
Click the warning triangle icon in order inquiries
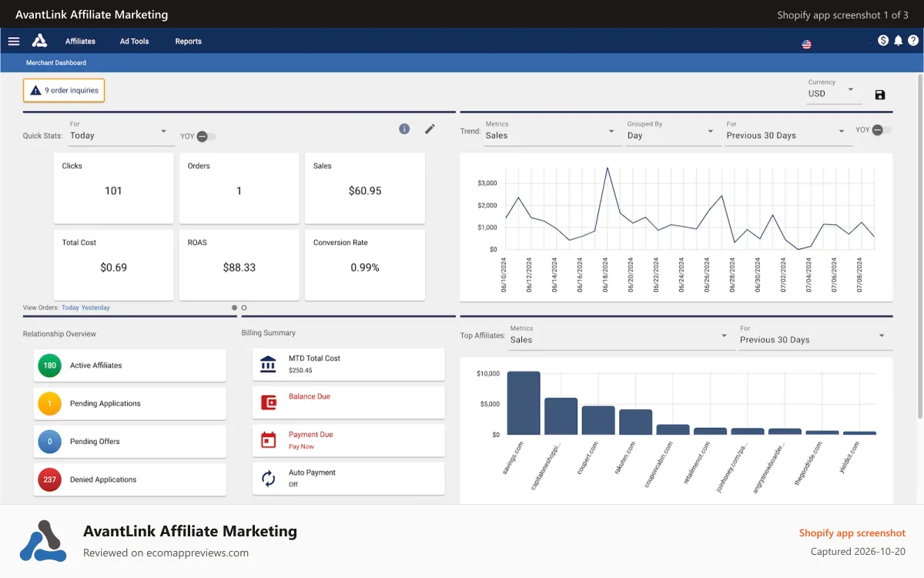click(x=35, y=91)
